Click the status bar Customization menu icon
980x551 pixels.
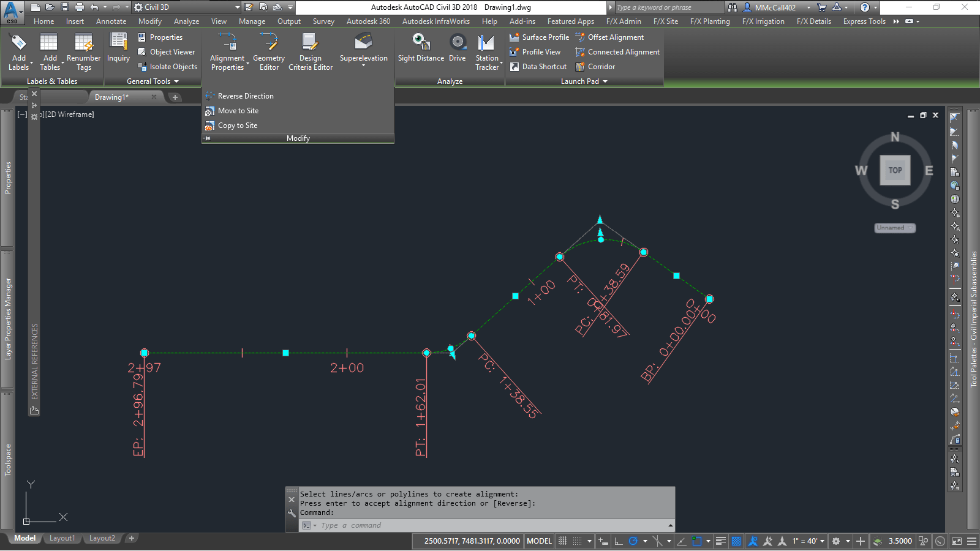tap(971, 541)
